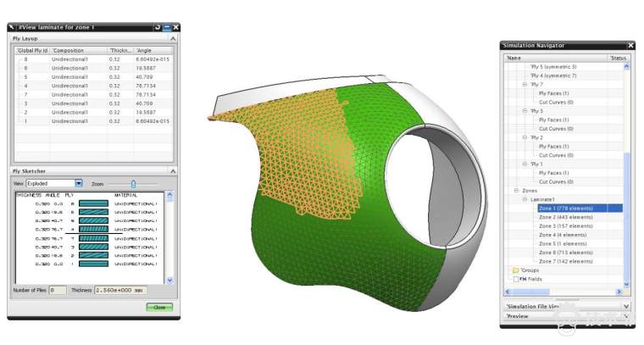The width and height of the screenshot is (644, 345).
Task: Collapse the Laminate1 tree node
Action: coord(524,199)
